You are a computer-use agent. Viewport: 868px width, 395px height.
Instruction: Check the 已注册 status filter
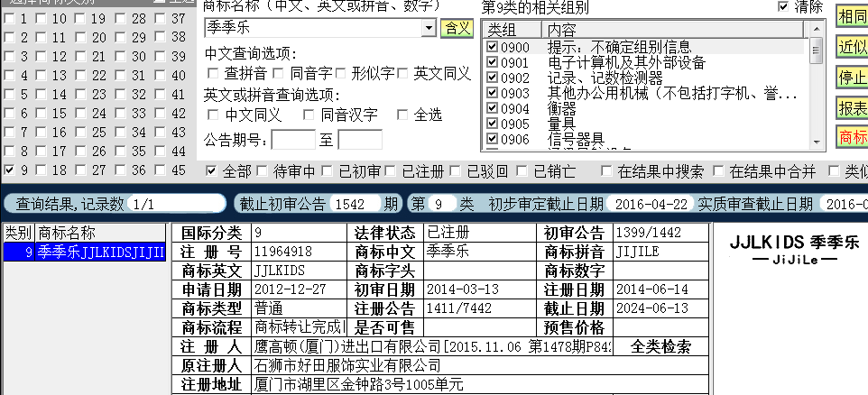coord(391,171)
